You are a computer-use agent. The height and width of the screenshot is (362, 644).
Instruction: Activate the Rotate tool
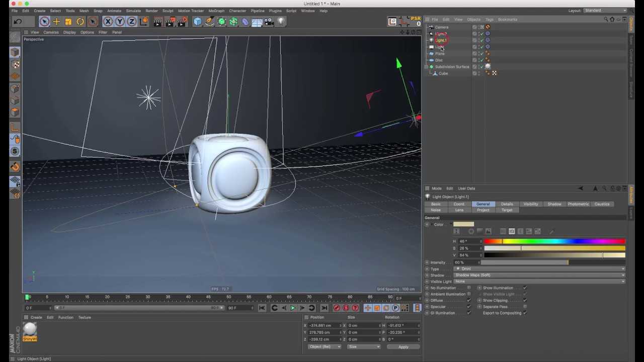tap(80, 22)
